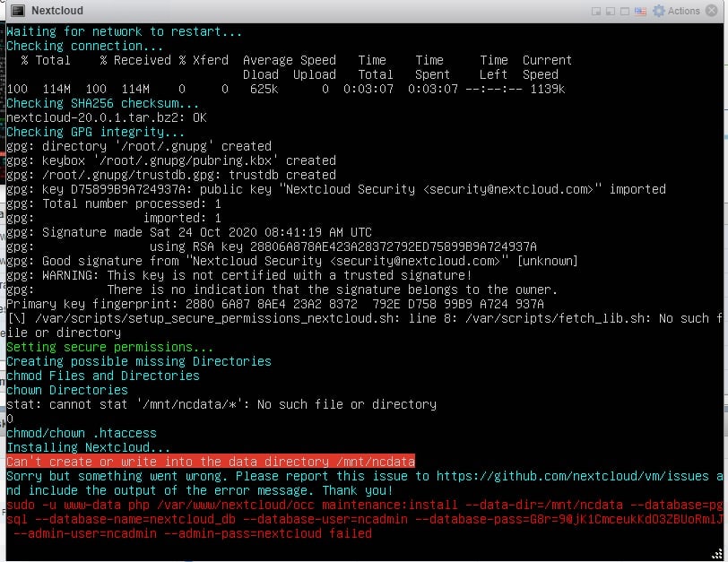
Task: Click the 'nextcloud-20.0.1.tar.bz2: OK' line
Action: 107,117
